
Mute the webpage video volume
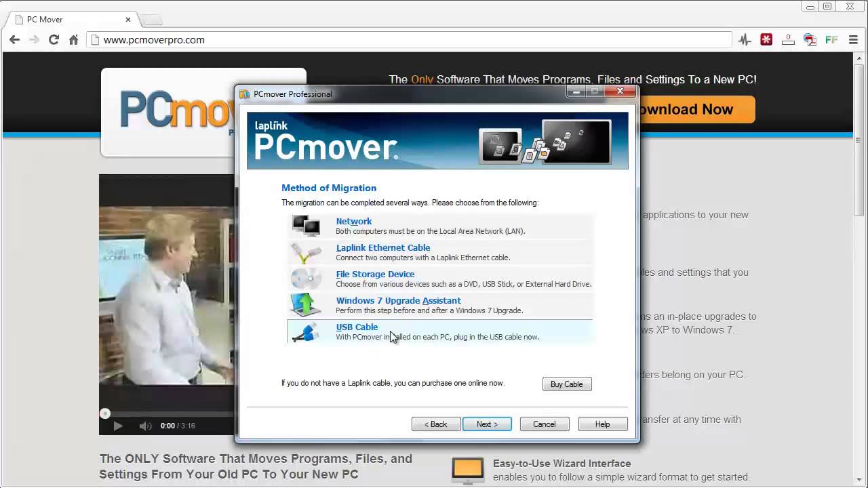(145, 426)
